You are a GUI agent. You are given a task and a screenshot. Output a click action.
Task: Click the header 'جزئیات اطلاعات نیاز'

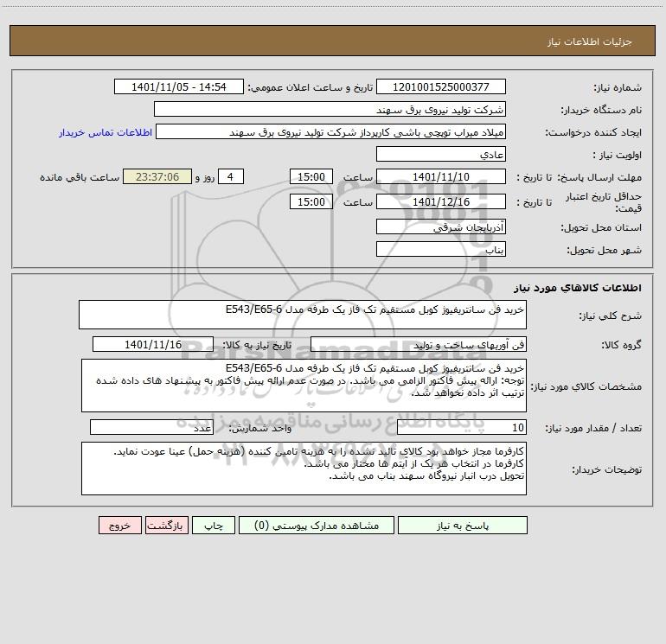pos(590,41)
